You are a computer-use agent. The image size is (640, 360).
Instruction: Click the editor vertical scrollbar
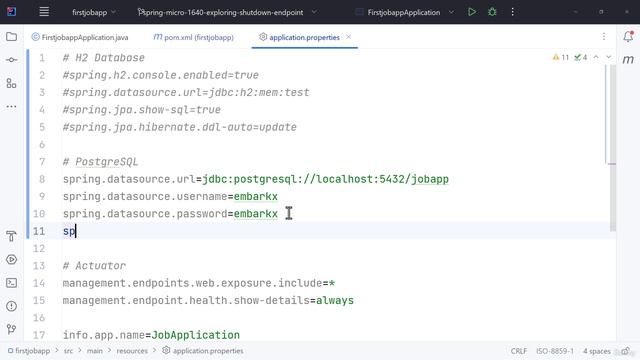click(x=612, y=149)
